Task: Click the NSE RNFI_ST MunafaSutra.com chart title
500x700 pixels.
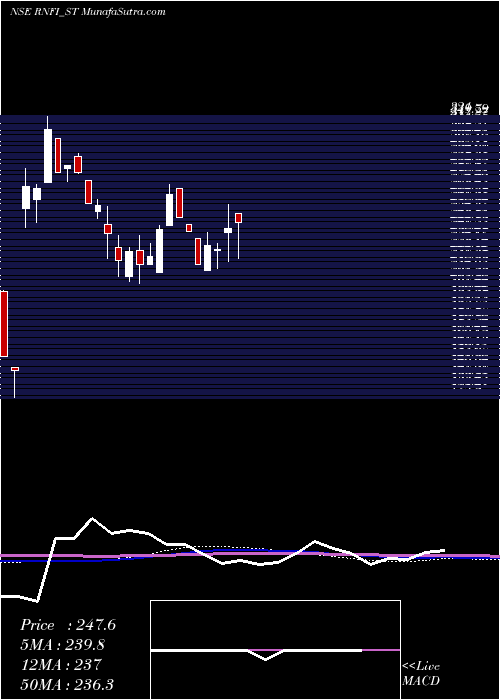Action: click(88, 12)
